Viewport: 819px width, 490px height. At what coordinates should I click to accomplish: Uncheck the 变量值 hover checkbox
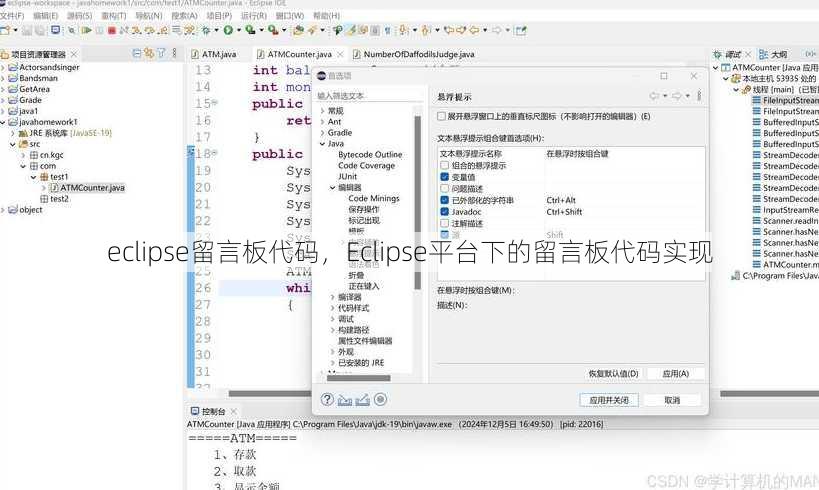444,177
